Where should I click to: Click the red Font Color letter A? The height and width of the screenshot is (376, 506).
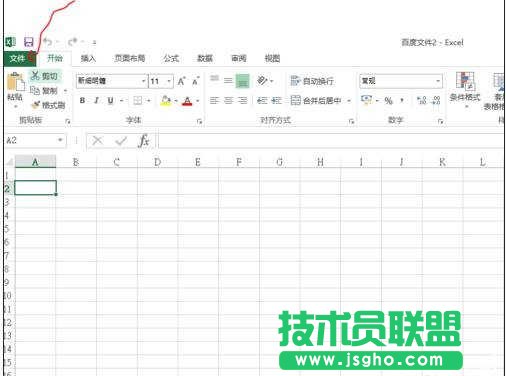187,101
